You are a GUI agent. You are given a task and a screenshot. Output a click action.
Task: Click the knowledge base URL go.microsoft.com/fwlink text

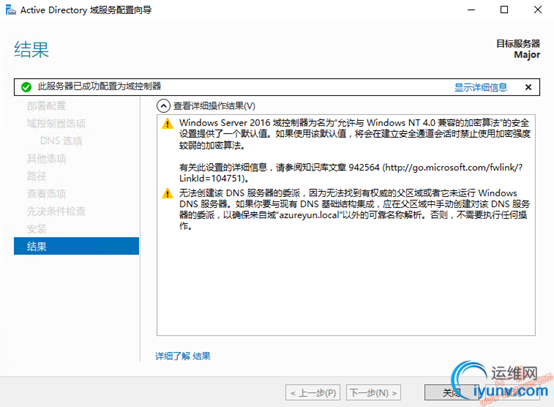coord(454,167)
